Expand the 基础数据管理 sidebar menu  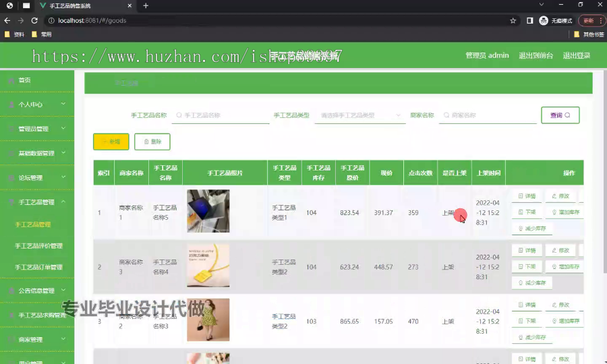(37, 153)
